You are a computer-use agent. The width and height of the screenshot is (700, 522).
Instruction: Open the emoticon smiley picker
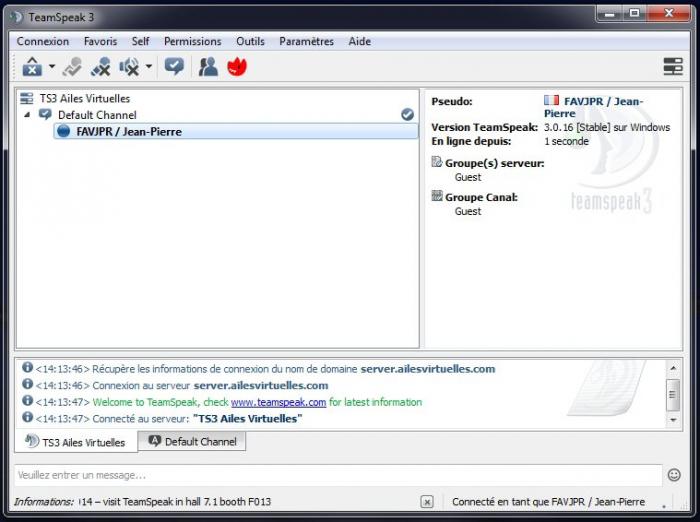pos(674,475)
